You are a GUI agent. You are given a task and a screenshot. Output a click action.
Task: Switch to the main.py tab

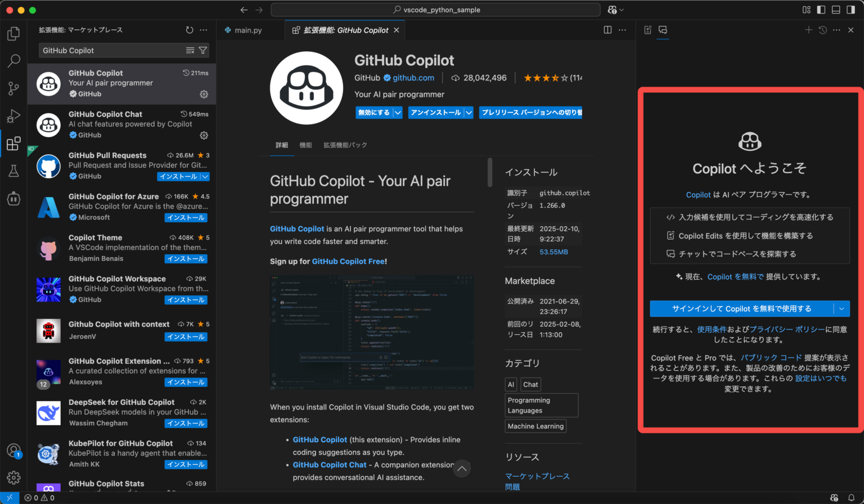point(249,30)
